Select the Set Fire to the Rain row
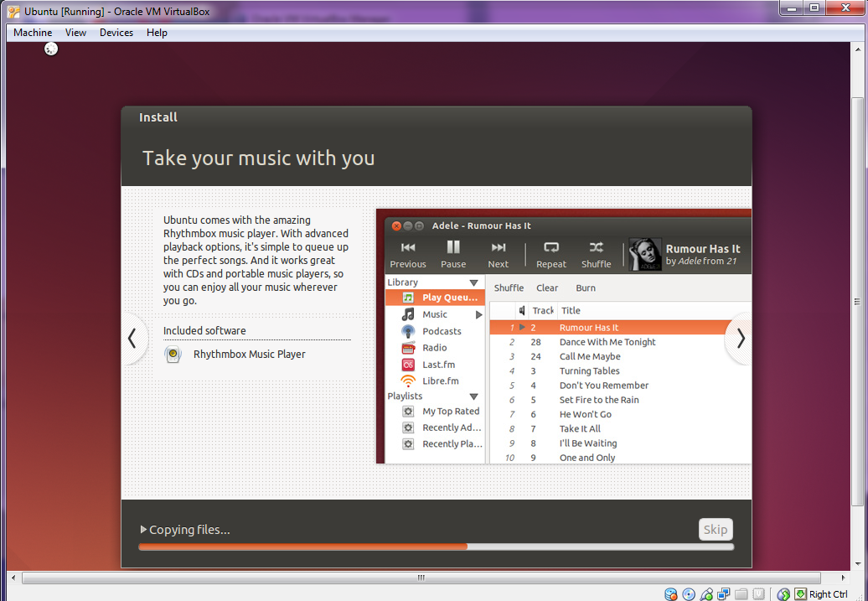The width and height of the screenshot is (868, 601). pos(621,399)
